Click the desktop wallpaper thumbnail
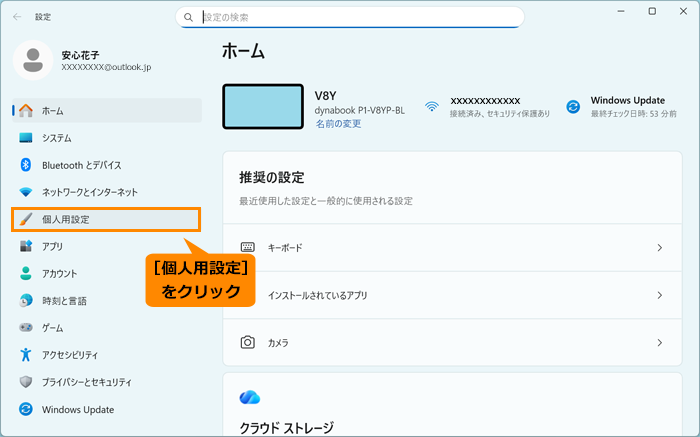Viewport: 700px width, 437px height. tap(263, 107)
